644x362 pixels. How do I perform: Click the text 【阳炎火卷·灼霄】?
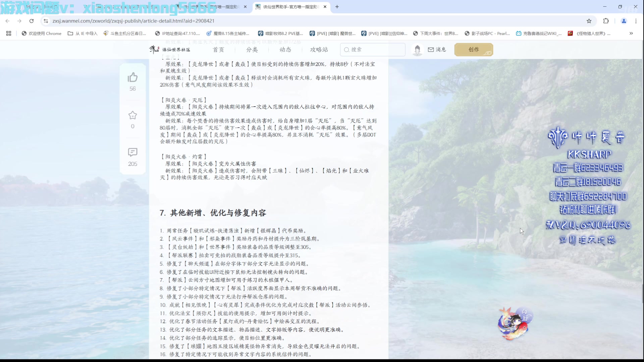tap(184, 157)
